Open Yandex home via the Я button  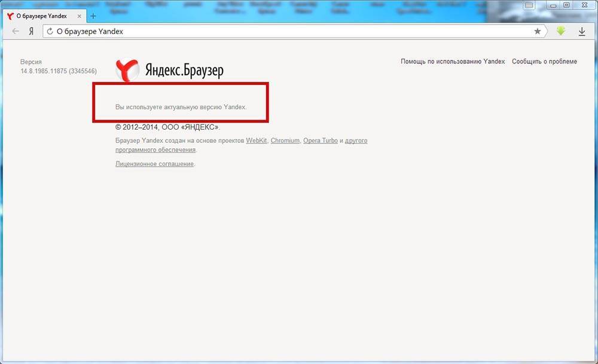click(x=31, y=31)
